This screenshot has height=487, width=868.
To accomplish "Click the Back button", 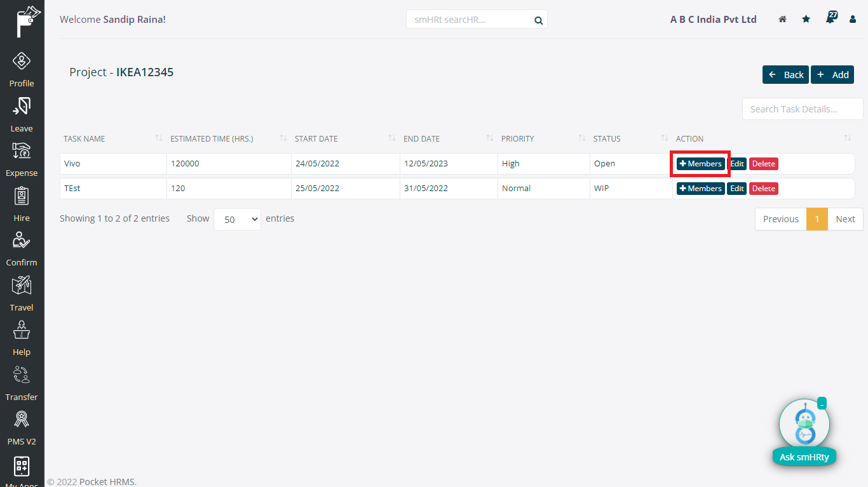I will point(785,75).
